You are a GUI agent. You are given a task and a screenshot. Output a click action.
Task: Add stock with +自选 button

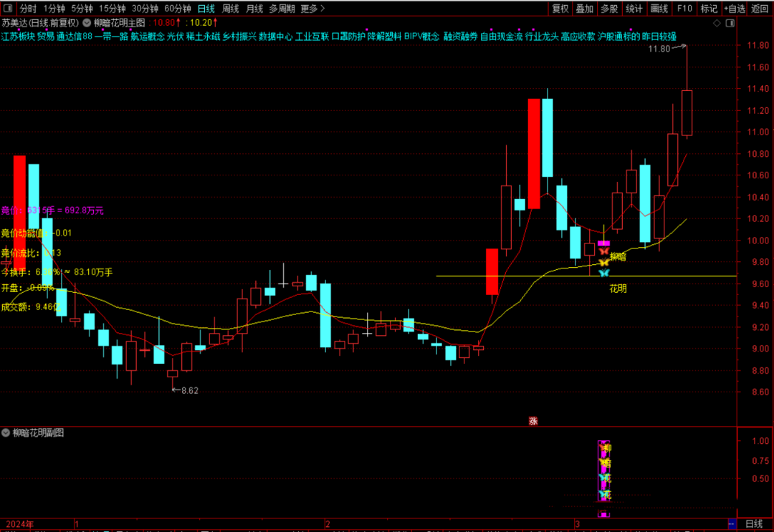(x=735, y=9)
